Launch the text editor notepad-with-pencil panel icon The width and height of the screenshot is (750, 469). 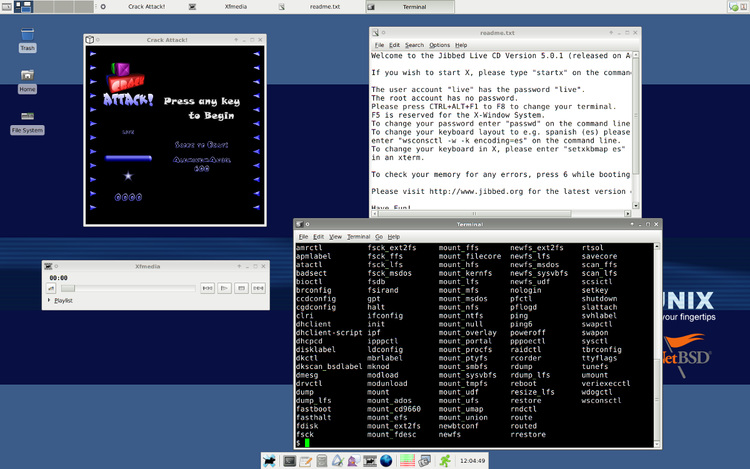(x=305, y=461)
